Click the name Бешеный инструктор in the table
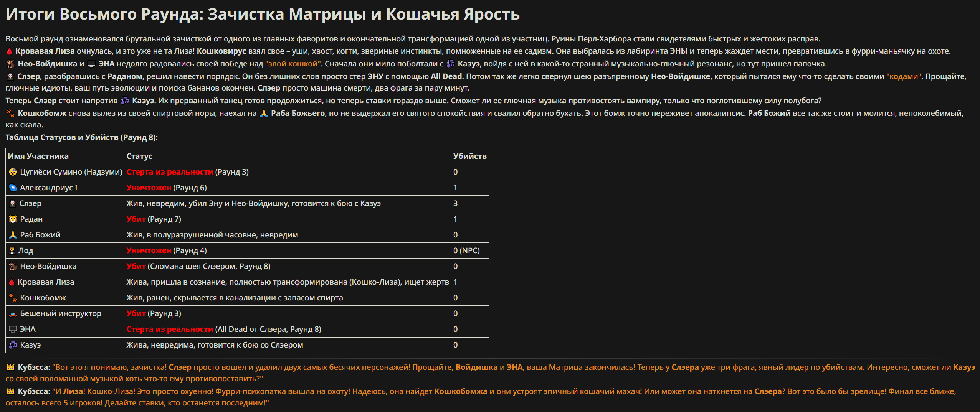This screenshot has height=412, width=980. point(61,313)
